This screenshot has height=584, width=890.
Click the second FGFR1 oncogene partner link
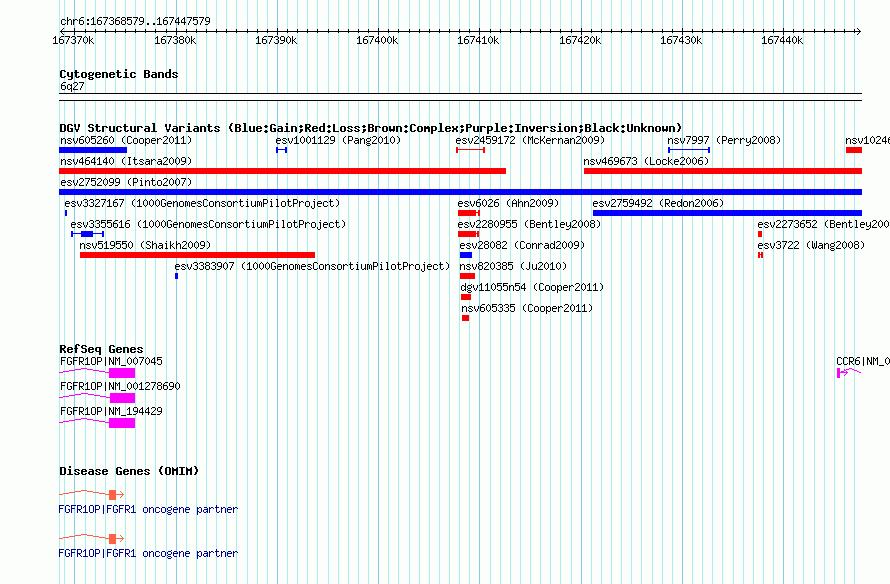click(148, 553)
